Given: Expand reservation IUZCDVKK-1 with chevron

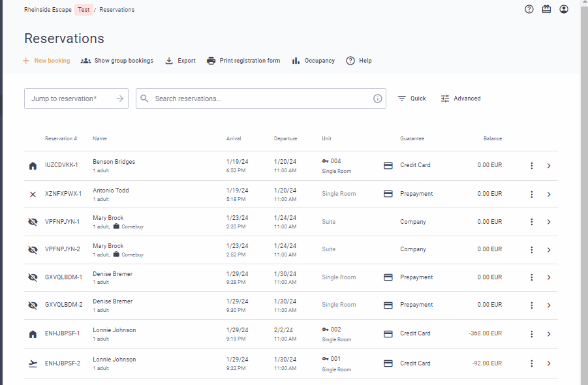Looking at the screenshot, I should click(549, 166).
